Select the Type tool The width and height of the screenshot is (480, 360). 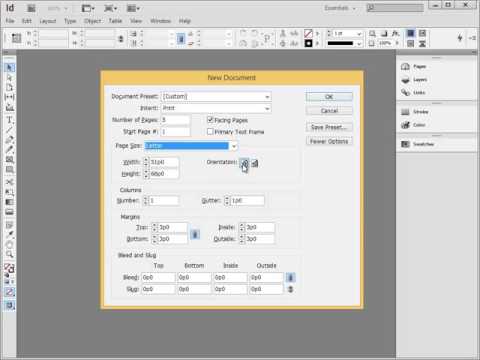pos(9,120)
